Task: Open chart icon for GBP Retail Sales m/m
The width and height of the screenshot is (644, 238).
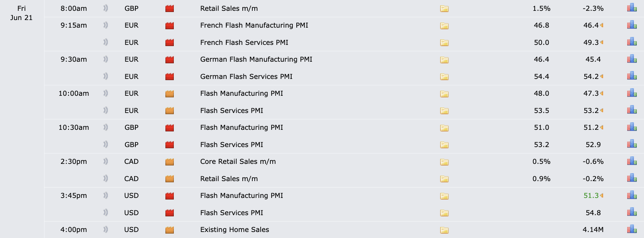Action: point(632,8)
